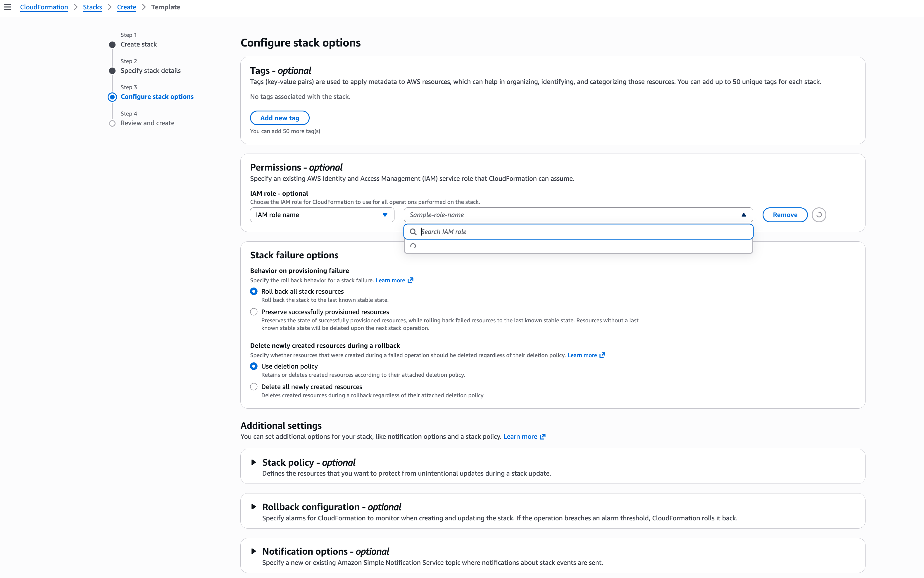Click the loading spinner in the role dropdown
924x578 pixels.
(413, 246)
